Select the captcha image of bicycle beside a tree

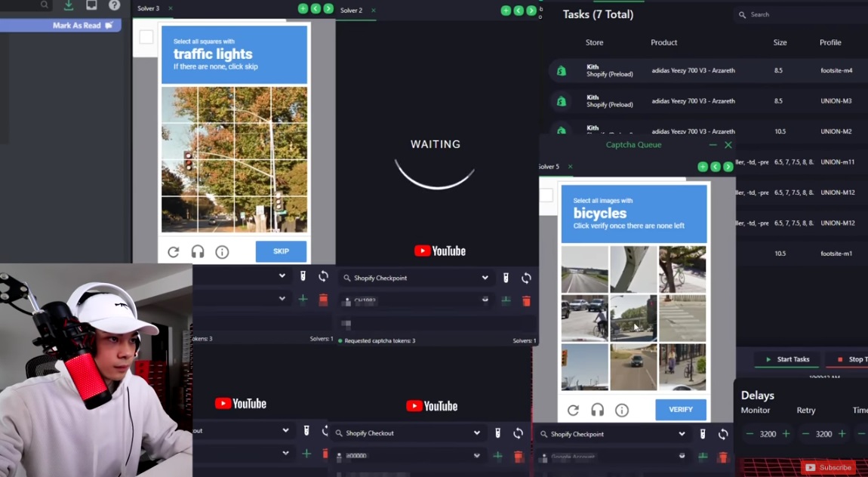(682, 269)
